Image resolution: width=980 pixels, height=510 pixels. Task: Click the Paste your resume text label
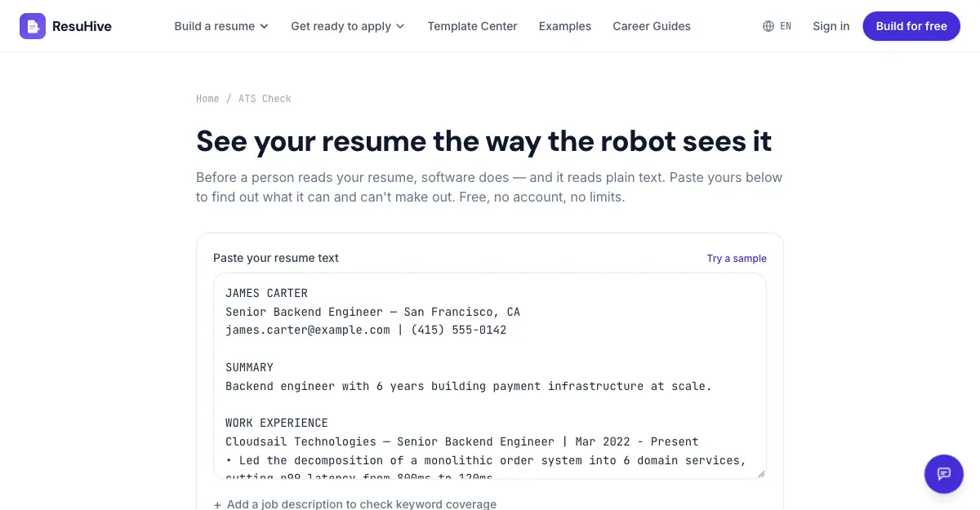pyautogui.click(x=276, y=258)
